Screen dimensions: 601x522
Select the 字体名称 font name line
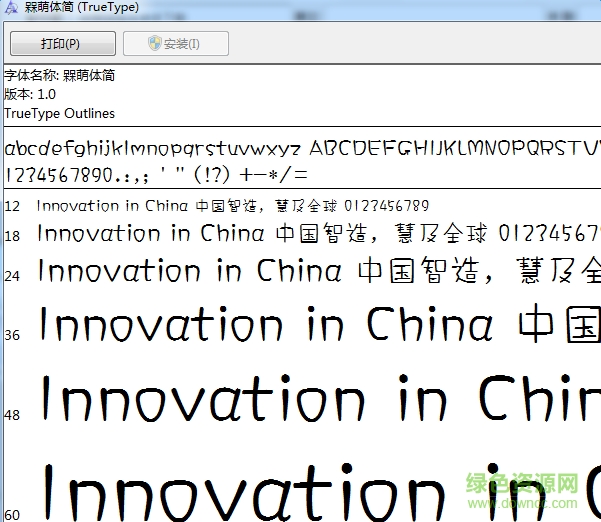pyautogui.click(x=59, y=76)
